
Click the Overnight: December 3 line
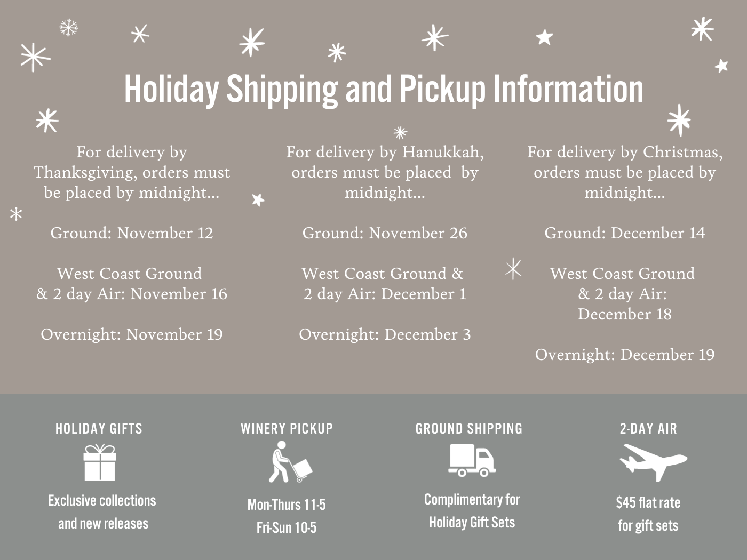[x=385, y=334]
